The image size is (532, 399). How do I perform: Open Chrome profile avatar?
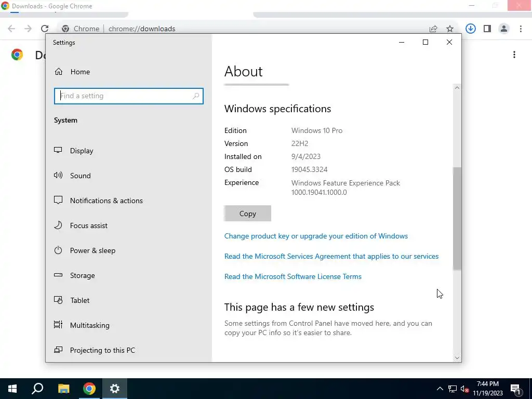click(x=504, y=29)
